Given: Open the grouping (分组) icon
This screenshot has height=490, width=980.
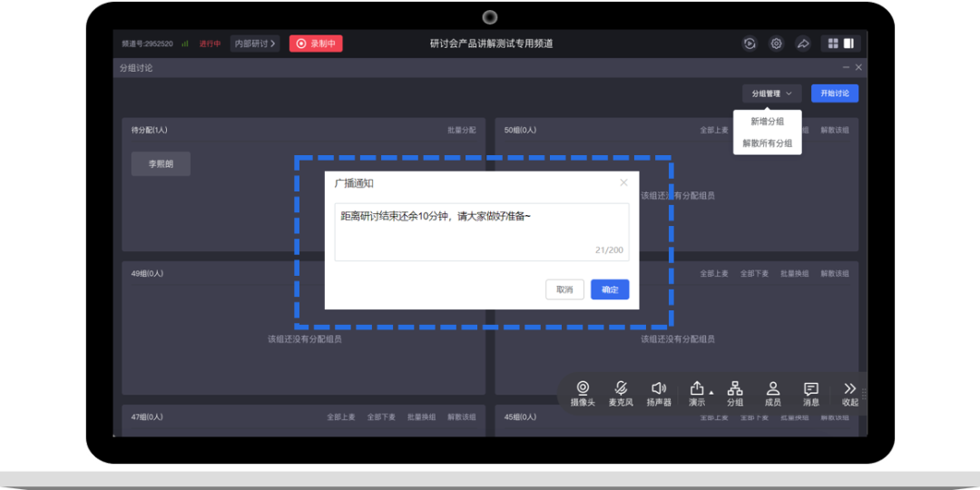Looking at the screenshot, I should click(x=735, y=388).
